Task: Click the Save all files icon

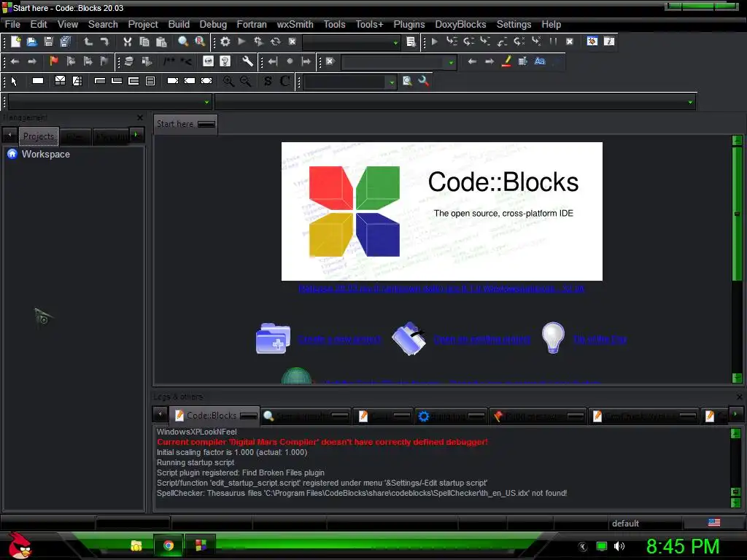Action: point(66,42)
